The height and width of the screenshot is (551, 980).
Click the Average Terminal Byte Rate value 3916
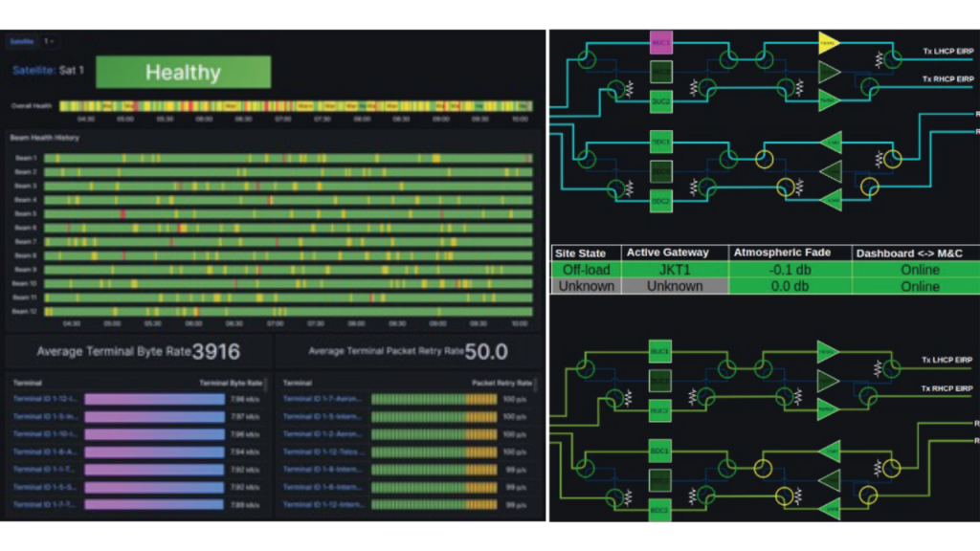pyautogui.click(x=215, y=352)
